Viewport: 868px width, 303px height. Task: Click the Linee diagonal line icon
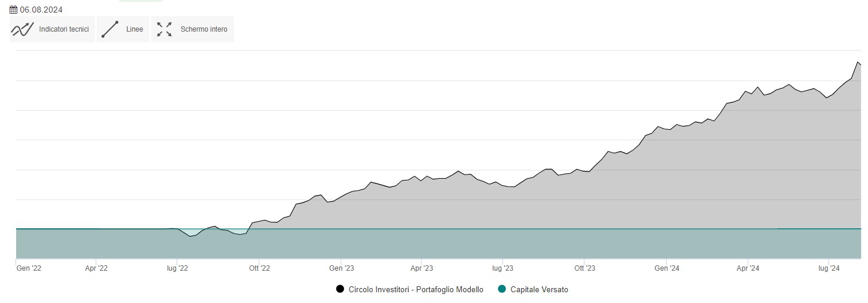tap(110, 29)
